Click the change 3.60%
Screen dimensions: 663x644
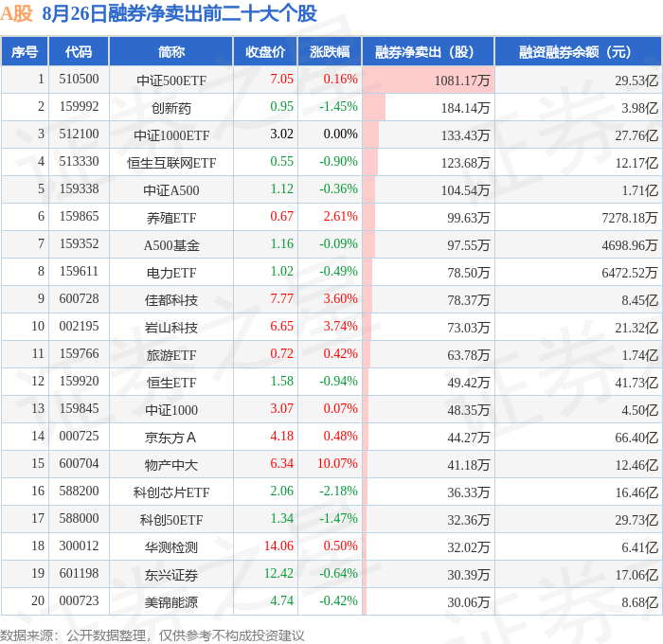(340, 299)
